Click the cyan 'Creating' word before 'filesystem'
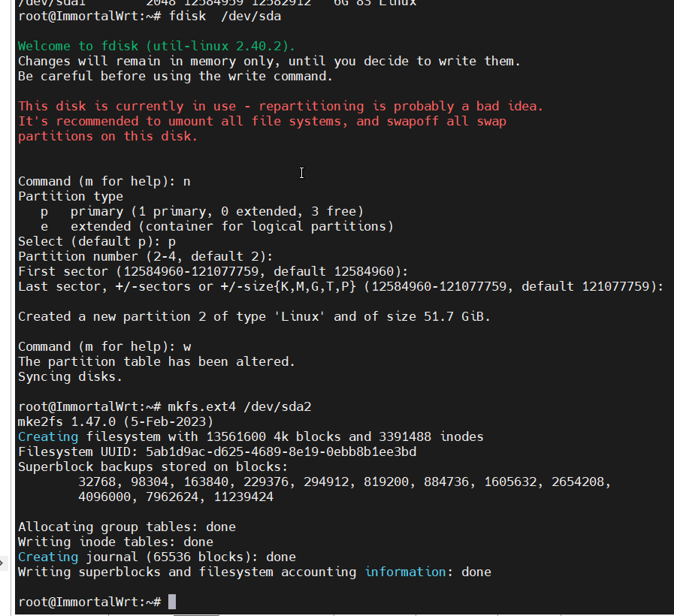 pyautogui.click(x=47, y=436)
